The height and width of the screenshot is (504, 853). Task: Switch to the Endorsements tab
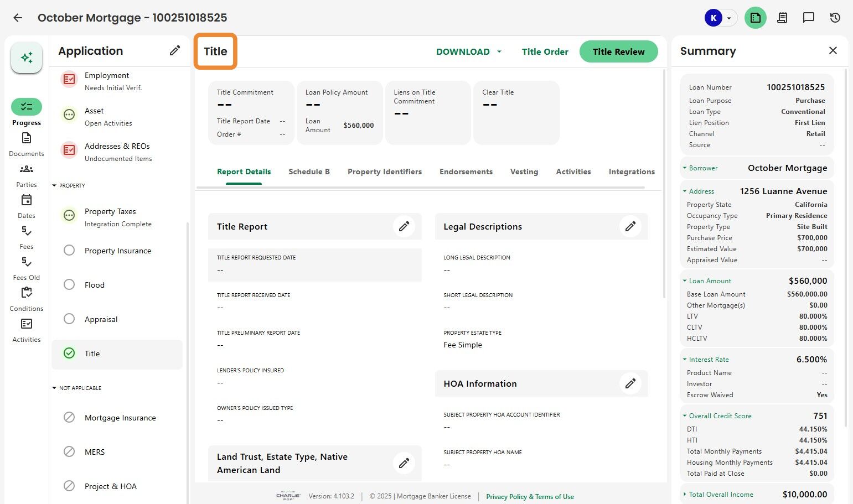[466, 172]
